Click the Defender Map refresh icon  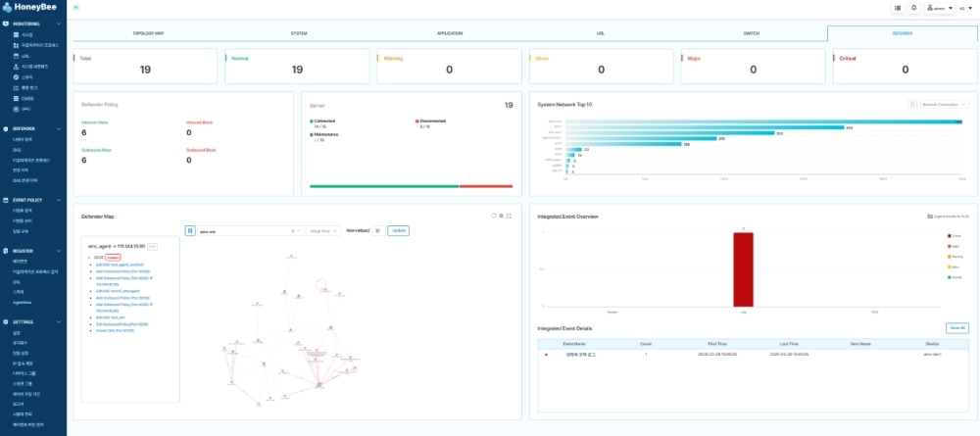[x=493, y=216]
